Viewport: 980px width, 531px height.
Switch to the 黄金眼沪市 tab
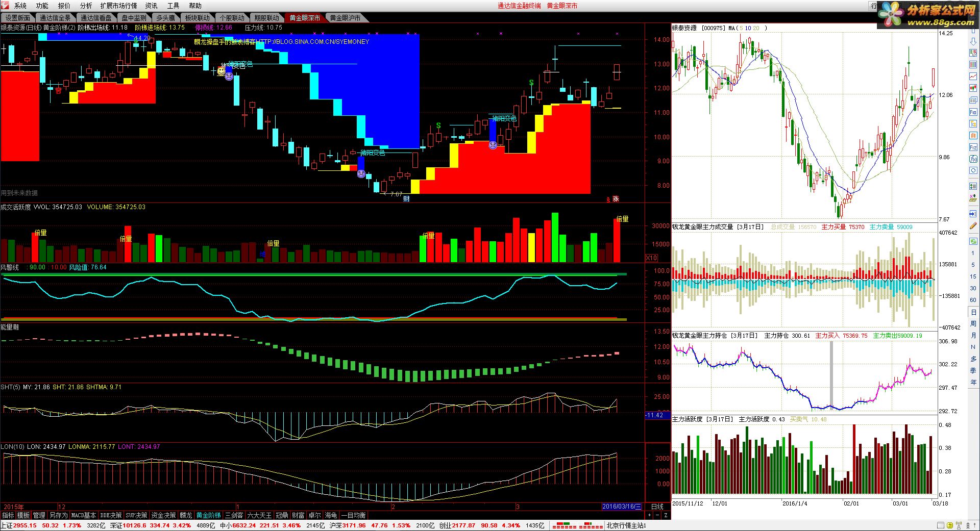(345, 18)
